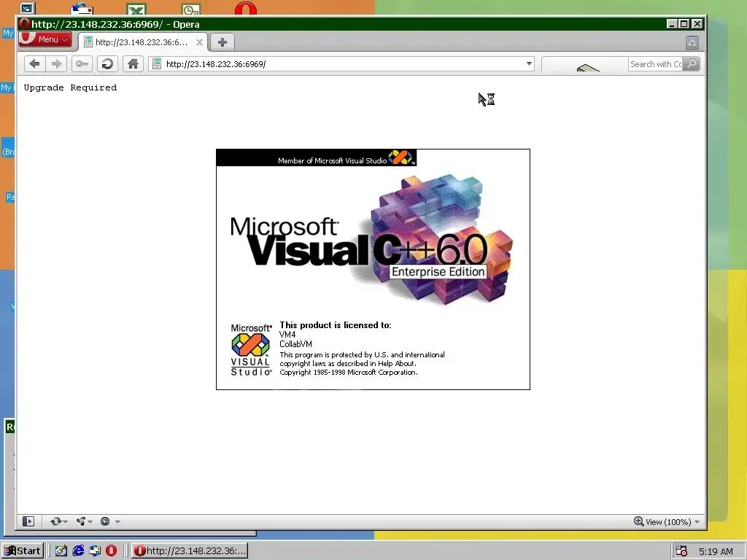
Task: Click the page icon in address bar
Action: 157,64
